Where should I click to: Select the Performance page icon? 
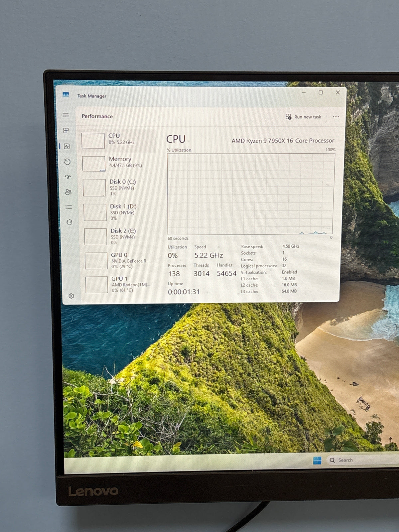(67, 146)
